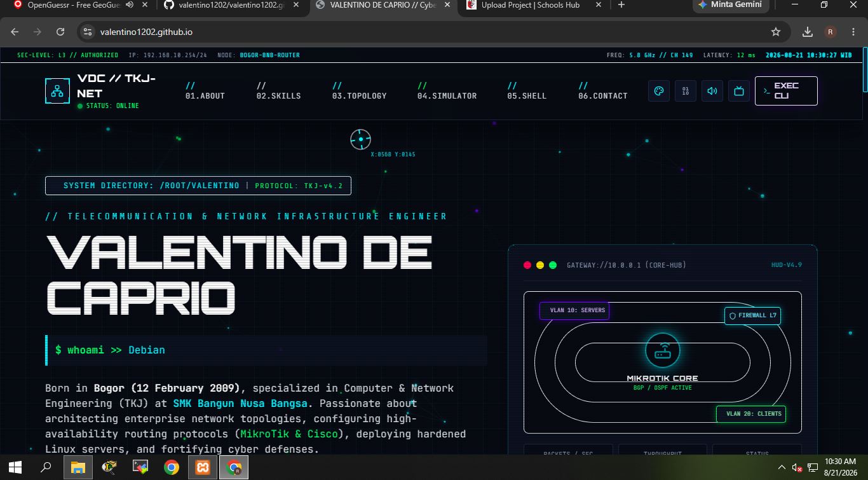Viewport: 868px width, 480px height.
Task: Open the Chrome three-dot menu
Action: coord(853,32)
